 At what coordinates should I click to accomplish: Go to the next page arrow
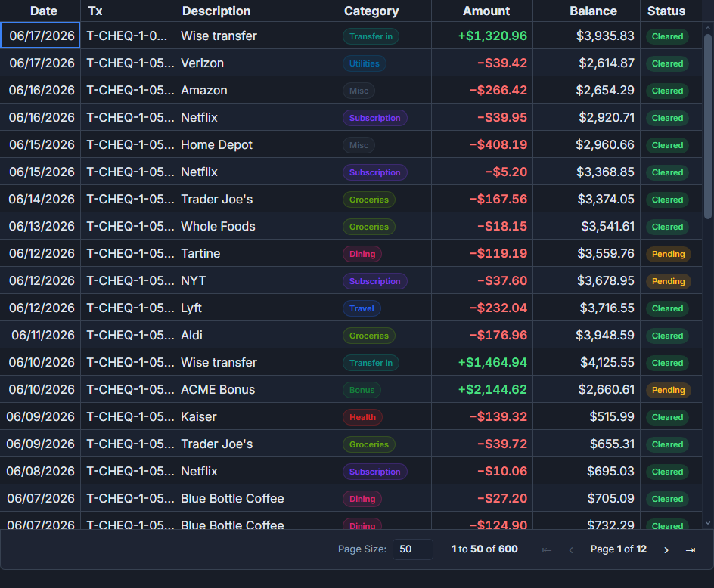click(666, 549)
